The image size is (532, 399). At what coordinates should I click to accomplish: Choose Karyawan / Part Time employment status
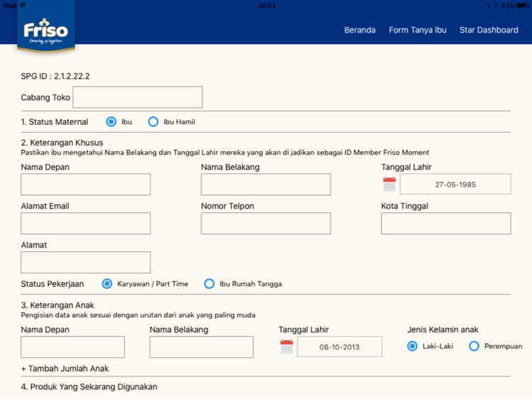click(x=107, y=284)
